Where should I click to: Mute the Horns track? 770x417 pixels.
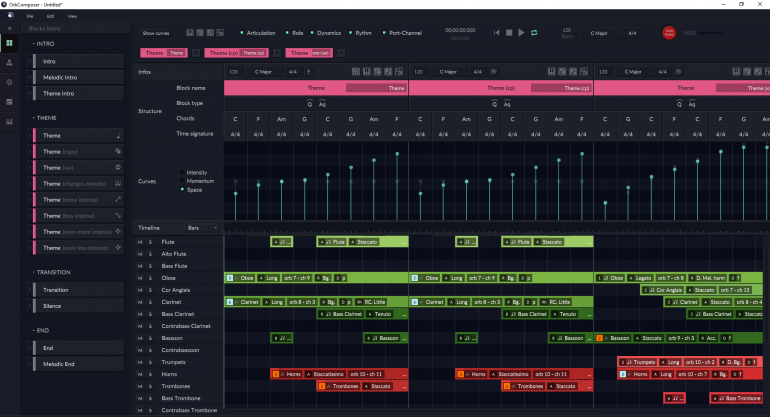click(x=140, y=374)
